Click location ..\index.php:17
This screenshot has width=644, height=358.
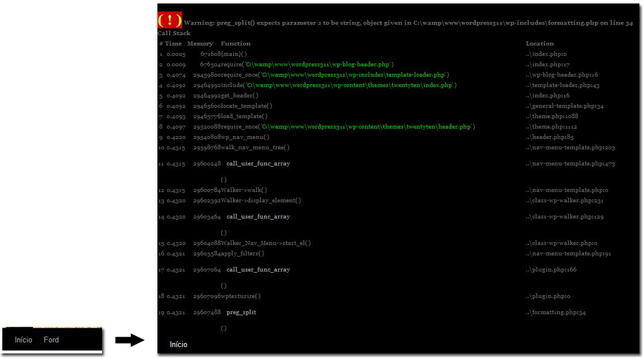pos(548,65)
